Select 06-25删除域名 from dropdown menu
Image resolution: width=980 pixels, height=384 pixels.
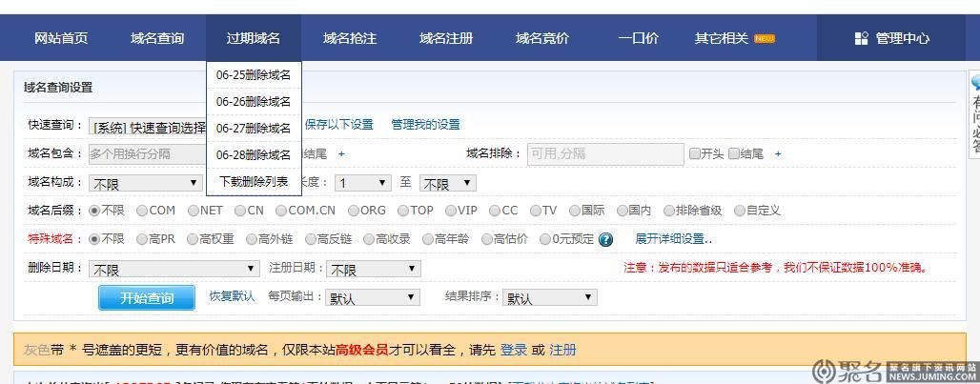pos(254,75)
